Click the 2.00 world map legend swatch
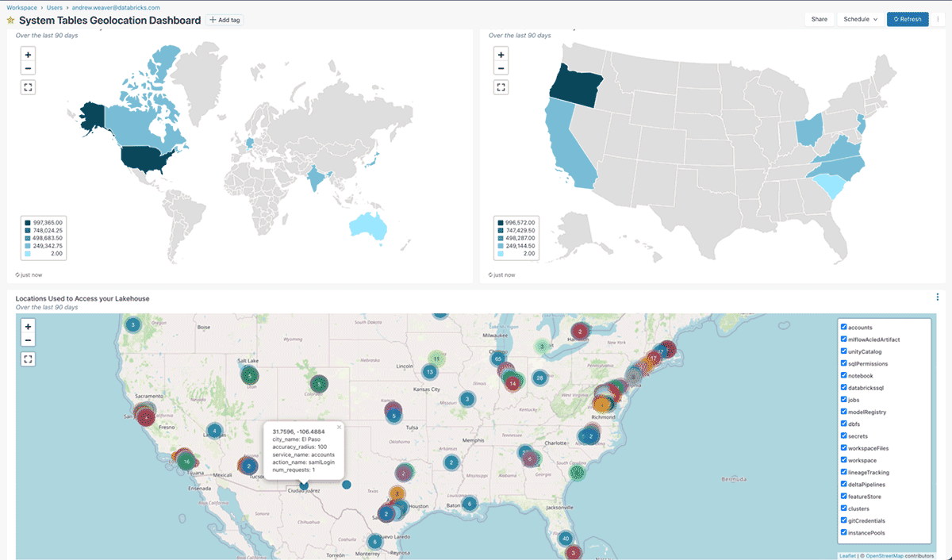Screen dimensions: 952x560 point(28,254)
